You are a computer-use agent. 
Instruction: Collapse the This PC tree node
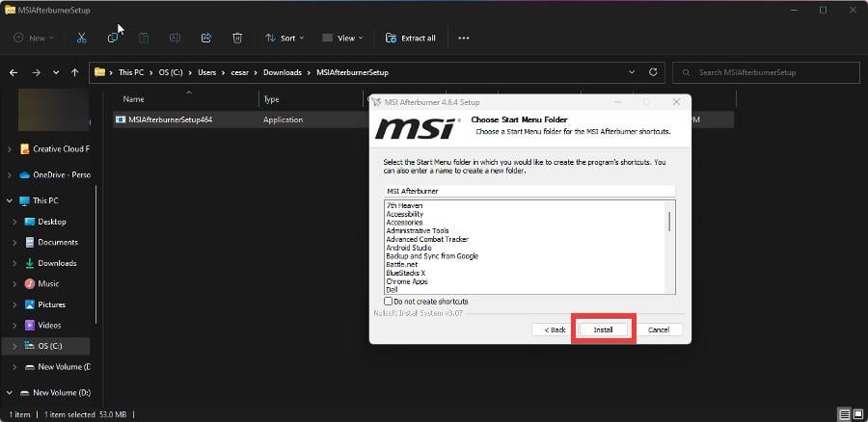point(9,200)
